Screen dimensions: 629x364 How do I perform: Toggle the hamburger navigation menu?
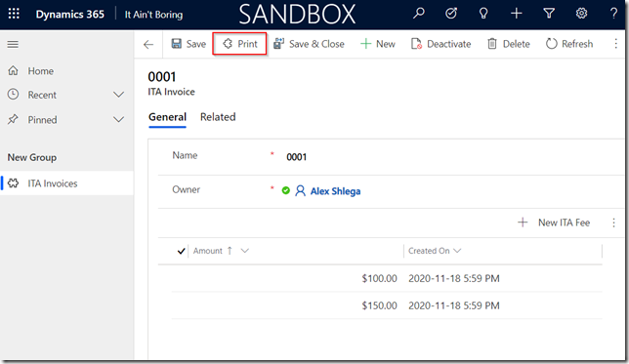[x=13, y=44]
